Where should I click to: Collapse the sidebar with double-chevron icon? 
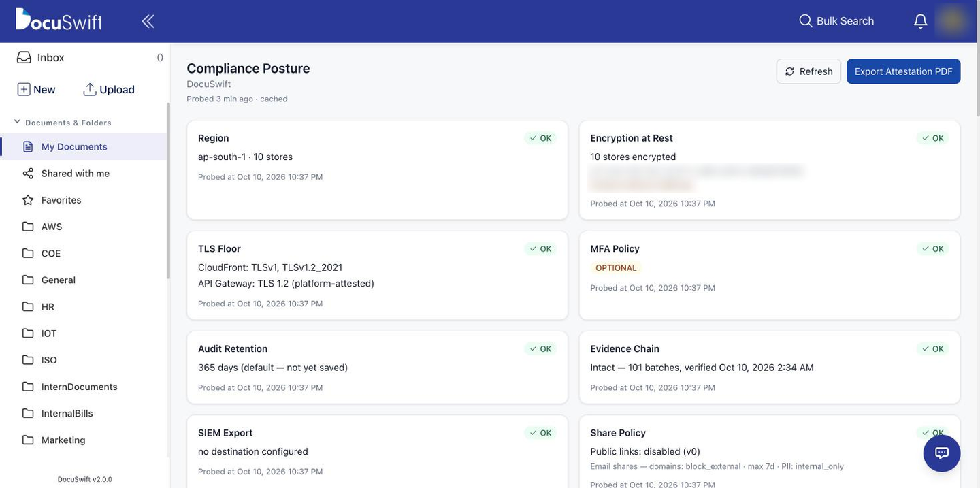point(148,21)
